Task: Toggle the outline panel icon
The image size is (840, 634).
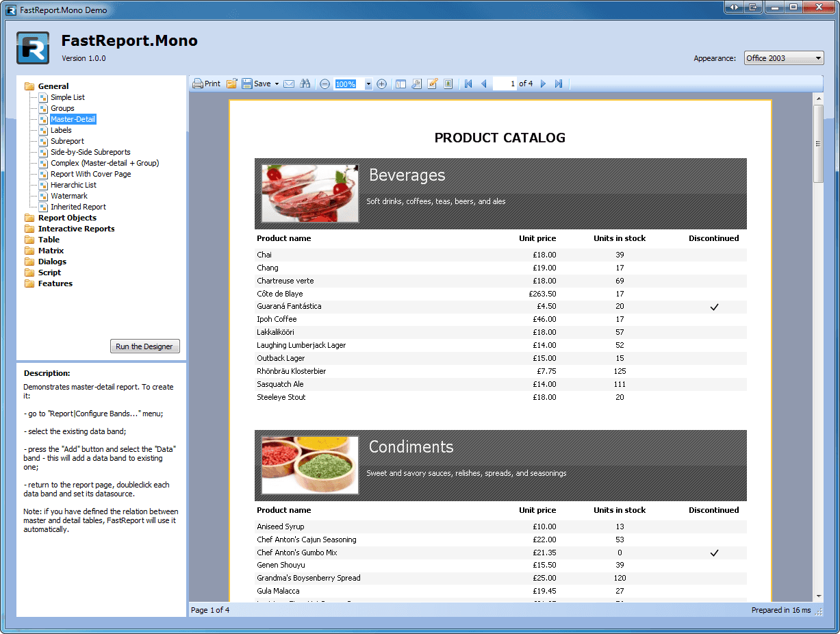Action: tap(401, 84)
